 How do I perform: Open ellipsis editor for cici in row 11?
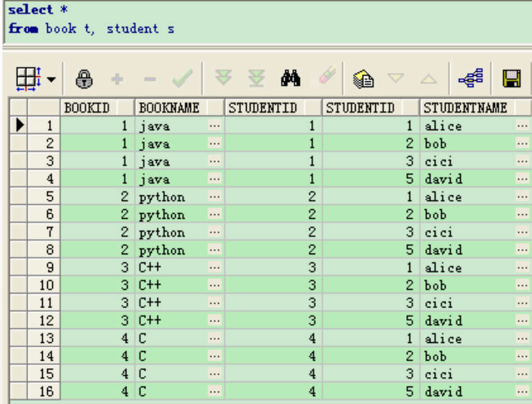tap(522, 302)
